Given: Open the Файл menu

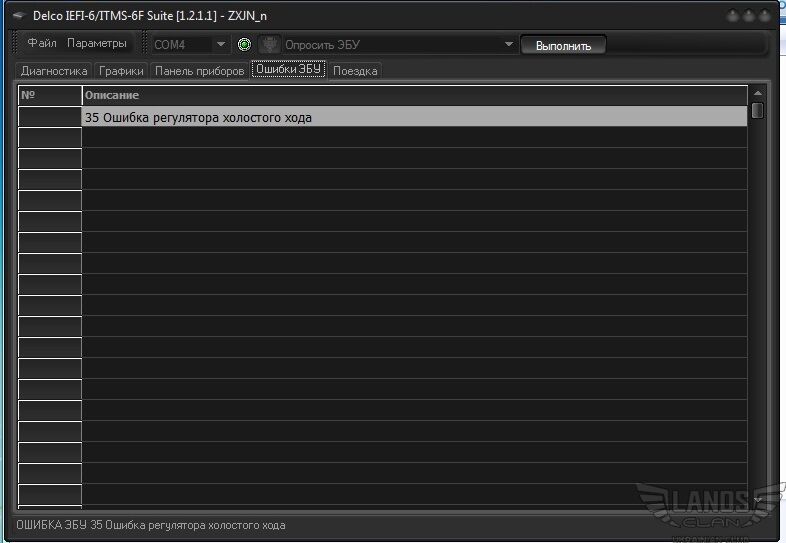Looking at the screenshot, I should [x=42, y=44].
